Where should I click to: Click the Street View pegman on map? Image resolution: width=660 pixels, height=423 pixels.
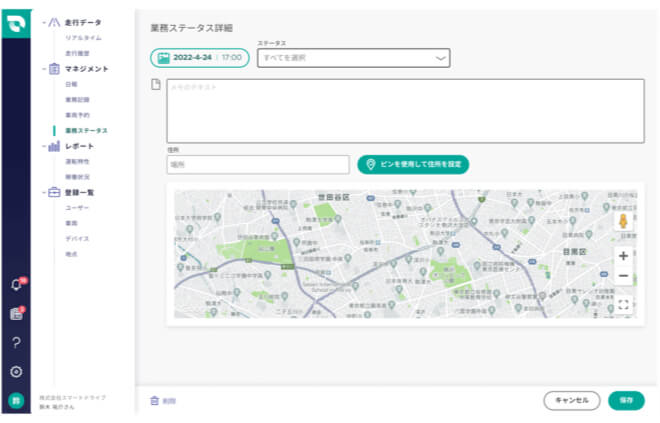623,222
